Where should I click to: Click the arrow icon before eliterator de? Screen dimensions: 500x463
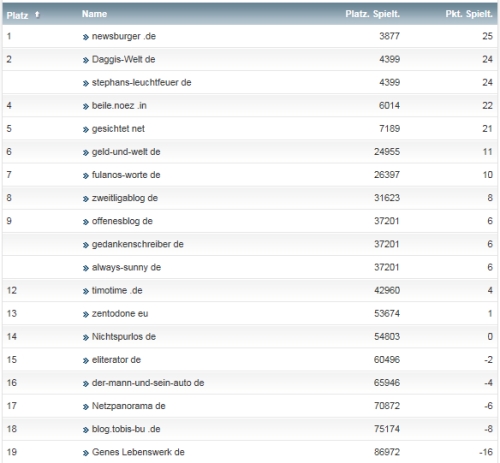click(86, 360)
